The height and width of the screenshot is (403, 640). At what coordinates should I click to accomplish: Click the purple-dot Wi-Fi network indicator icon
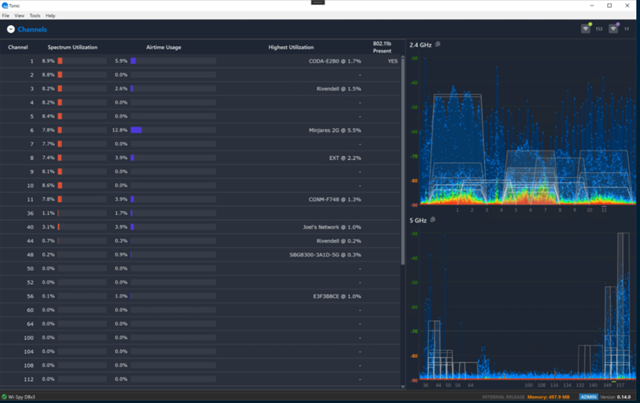613,29
